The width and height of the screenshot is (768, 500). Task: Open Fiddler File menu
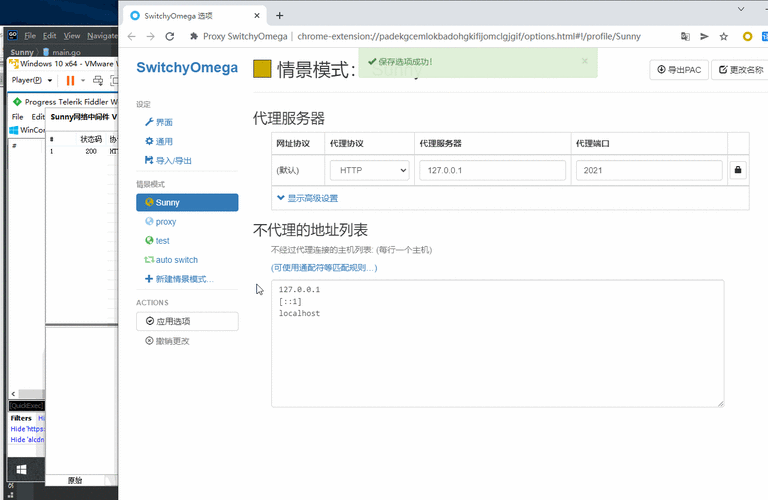pyautogui.click(x=18, y=117)
